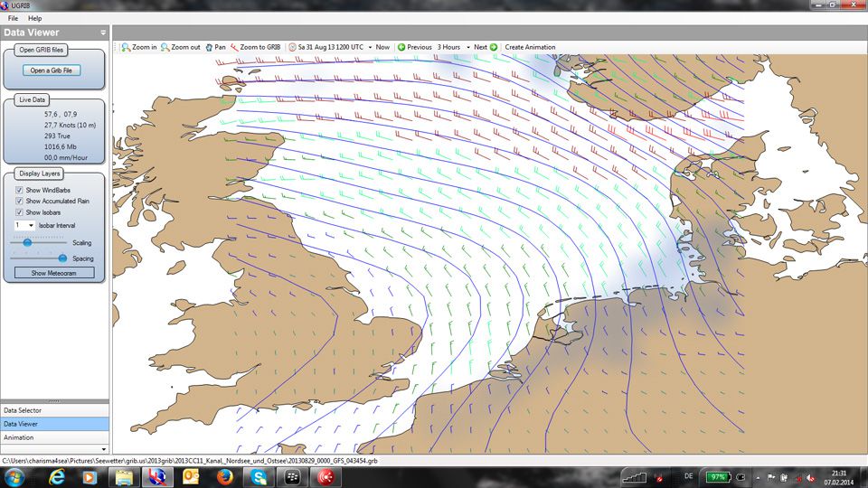Click the green Next arrow icon
The width and height of the screenshot is (868, 488).
pos(494,48)
